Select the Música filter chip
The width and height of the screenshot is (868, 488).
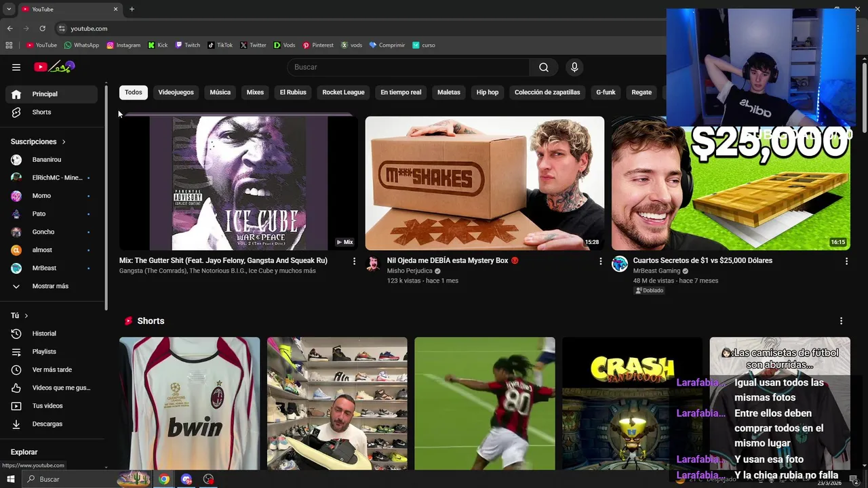tap(220, 92)
